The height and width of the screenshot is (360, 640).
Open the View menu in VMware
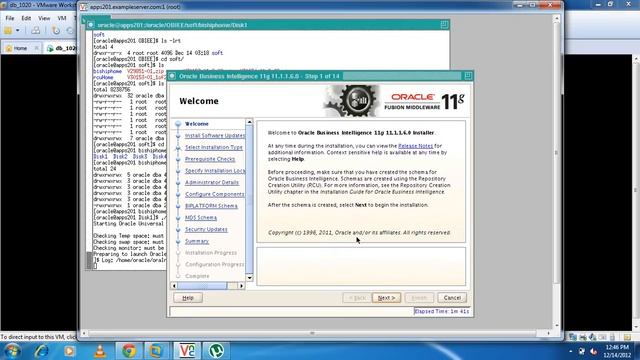[44, 18]
